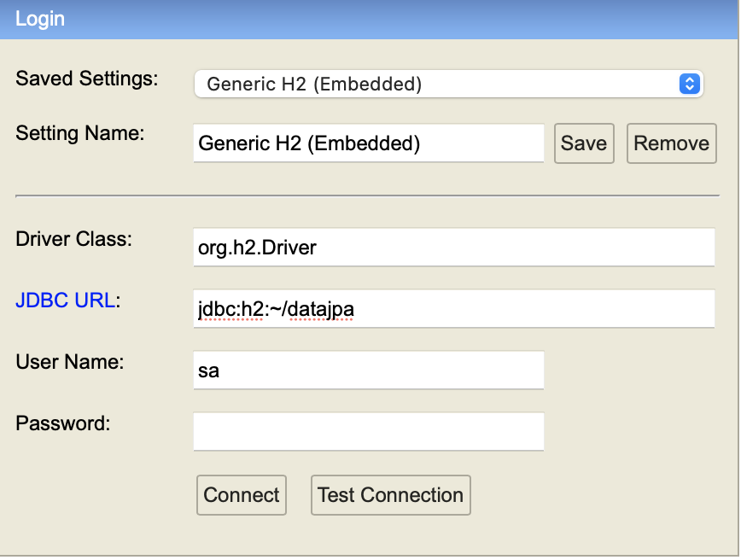Image resolution: width=741 pixels, height=560 pixels.
Task: Click the Setting Name input field
Action: (369, 143)
